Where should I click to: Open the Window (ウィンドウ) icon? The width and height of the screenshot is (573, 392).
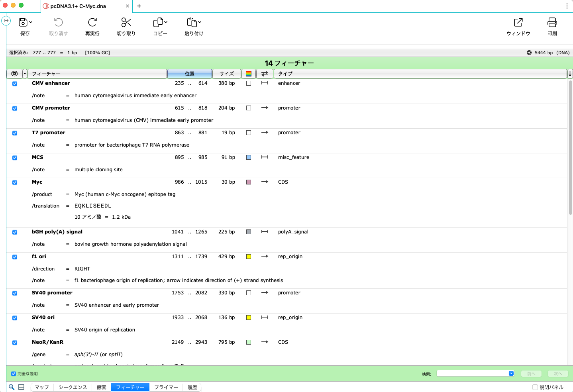tap(518, 23)
